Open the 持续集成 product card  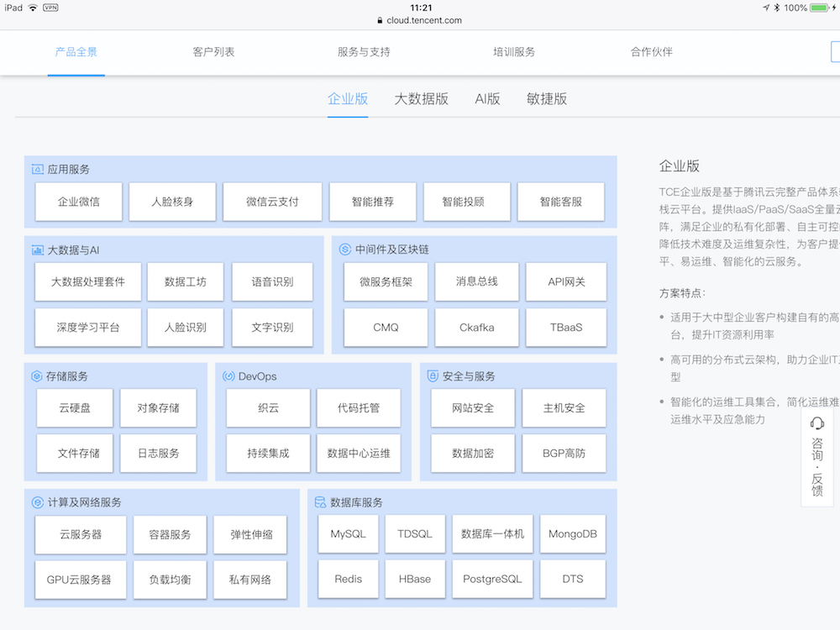click(268, 454)
